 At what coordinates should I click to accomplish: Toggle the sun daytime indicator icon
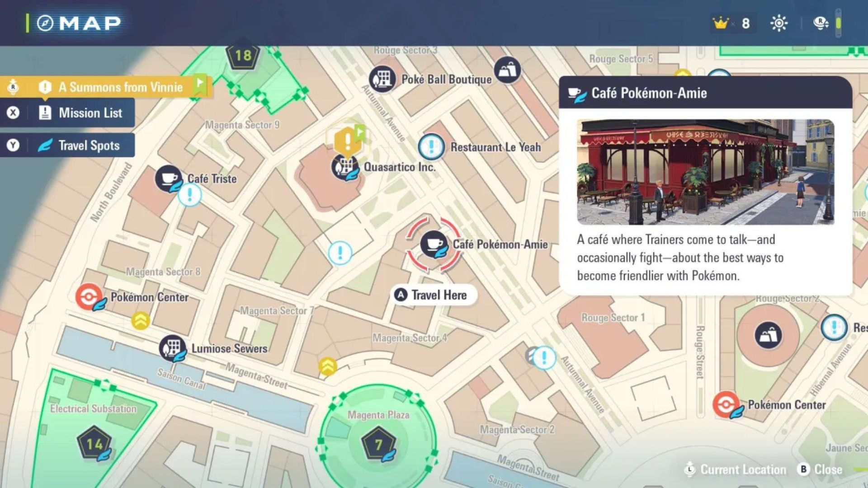[779, 23]
